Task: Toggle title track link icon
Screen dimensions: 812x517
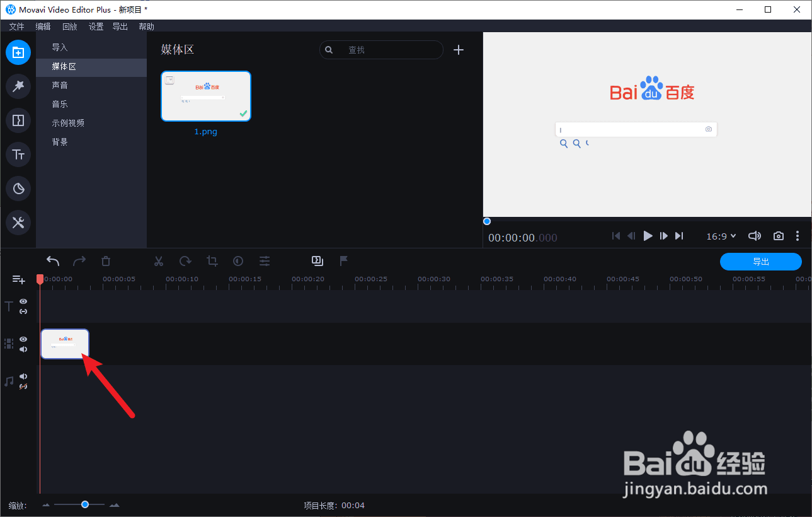Action: [x=23, y=311]
